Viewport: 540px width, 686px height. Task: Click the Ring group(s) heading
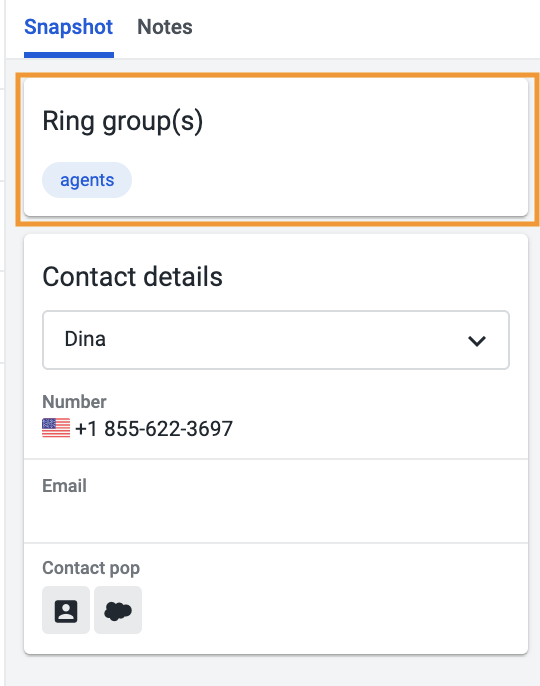(123, 121)
